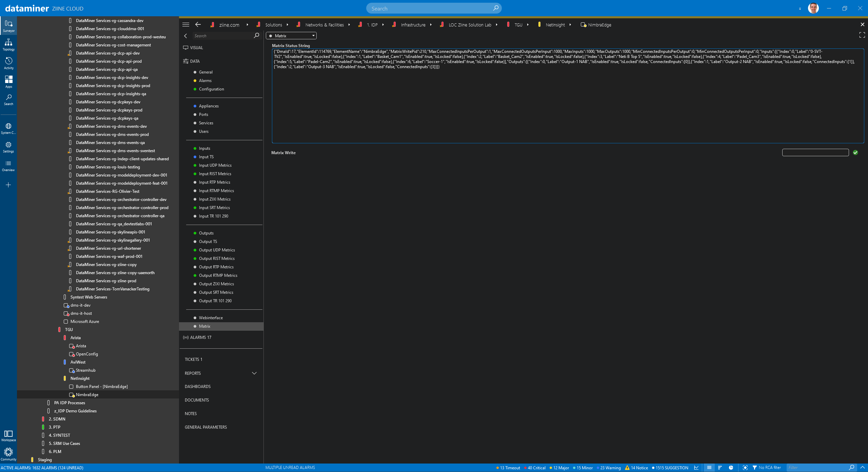
Task: Click the green check beside Matrix Write
Action: [855, 152]
